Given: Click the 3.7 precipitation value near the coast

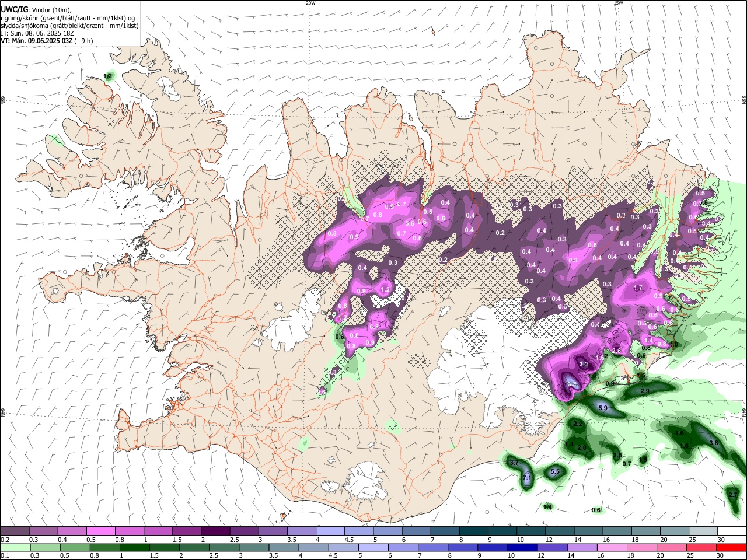Looking at the screenshot, I should tap(514, 463).
